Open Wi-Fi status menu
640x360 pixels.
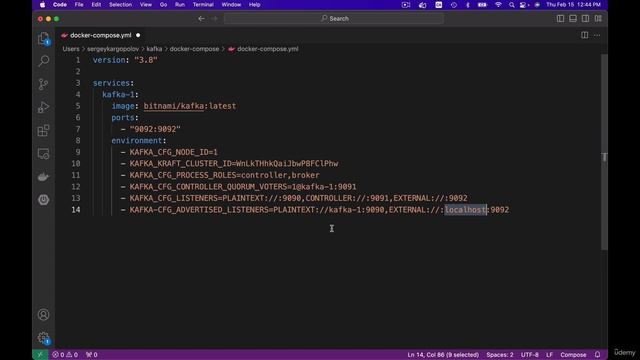point(498,4)
